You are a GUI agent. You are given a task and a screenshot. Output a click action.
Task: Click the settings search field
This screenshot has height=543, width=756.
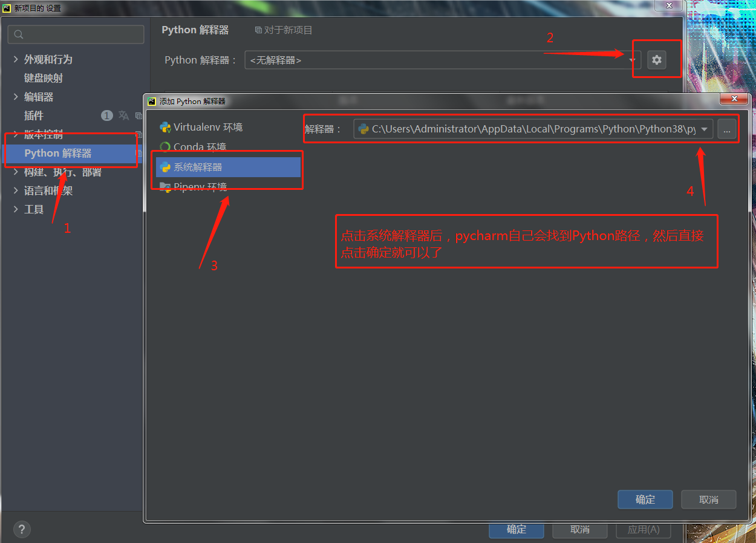pos(76,34)
